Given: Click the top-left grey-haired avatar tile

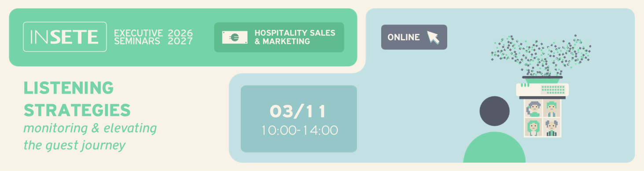Looking at the screenshot, I should point(534,109).
